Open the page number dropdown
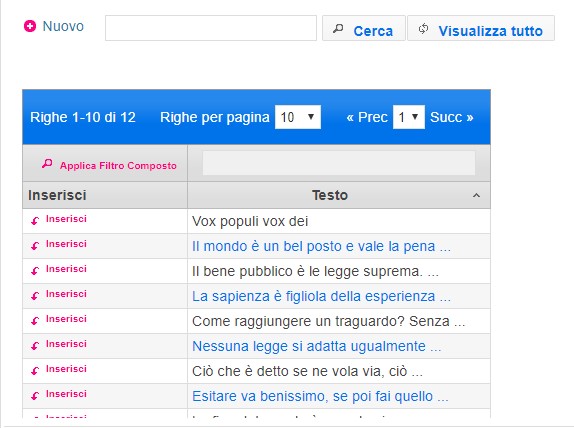Image resolution: width=574 pixels, height=428 pixels. (x=409, y=117)
